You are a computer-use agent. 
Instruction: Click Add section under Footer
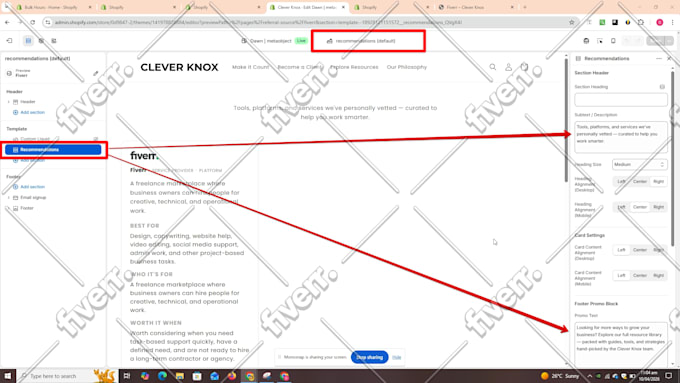[33, 187]
